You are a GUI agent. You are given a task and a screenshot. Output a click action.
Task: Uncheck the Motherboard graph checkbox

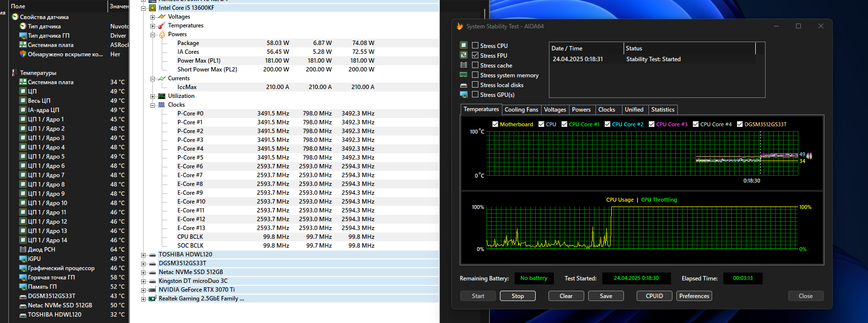pyautogui.click(x=495, y=124)
